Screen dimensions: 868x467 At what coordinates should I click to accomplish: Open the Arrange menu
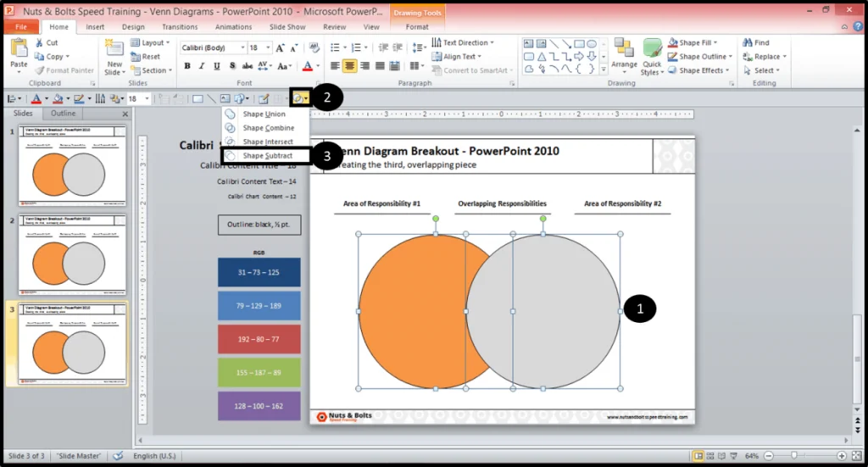point(624,57)
